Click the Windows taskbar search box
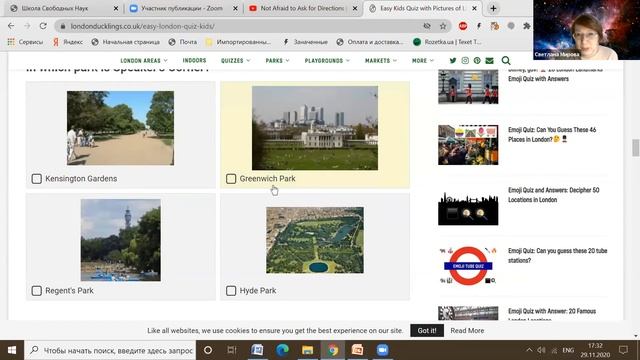Screen dimensions: 640x360 [x=110, y=350]
